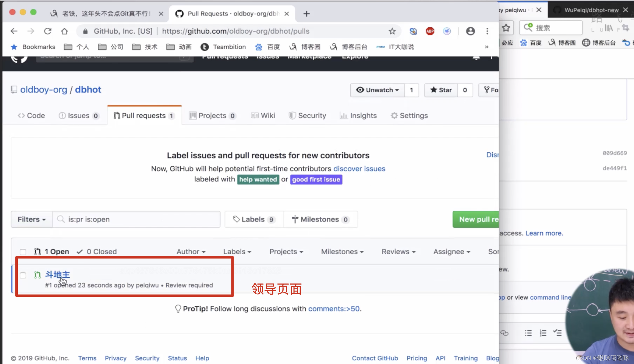Open a new browser tab with plus
Viewport: 634px width, 364px height.
click(306, 14)
